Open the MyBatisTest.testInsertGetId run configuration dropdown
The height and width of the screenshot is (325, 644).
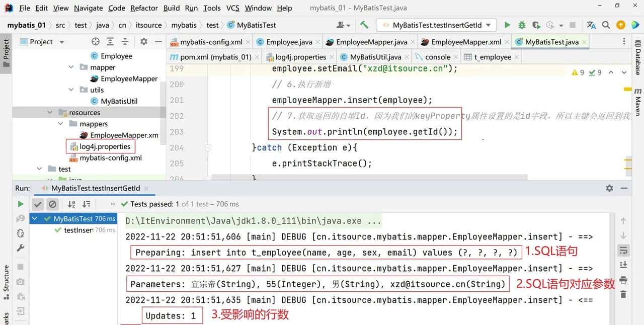click(x=437, y=25)
